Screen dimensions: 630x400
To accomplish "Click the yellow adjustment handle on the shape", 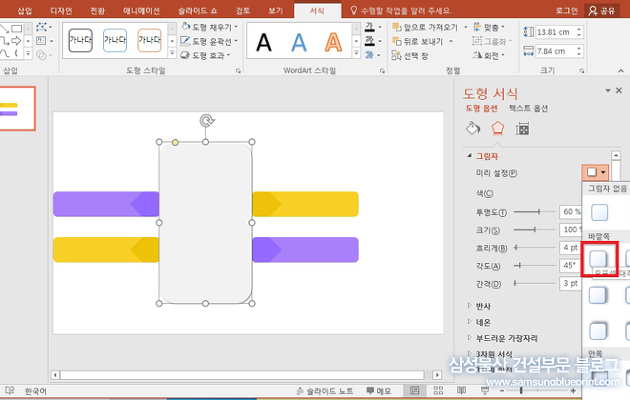I will [x=175, y=142].
